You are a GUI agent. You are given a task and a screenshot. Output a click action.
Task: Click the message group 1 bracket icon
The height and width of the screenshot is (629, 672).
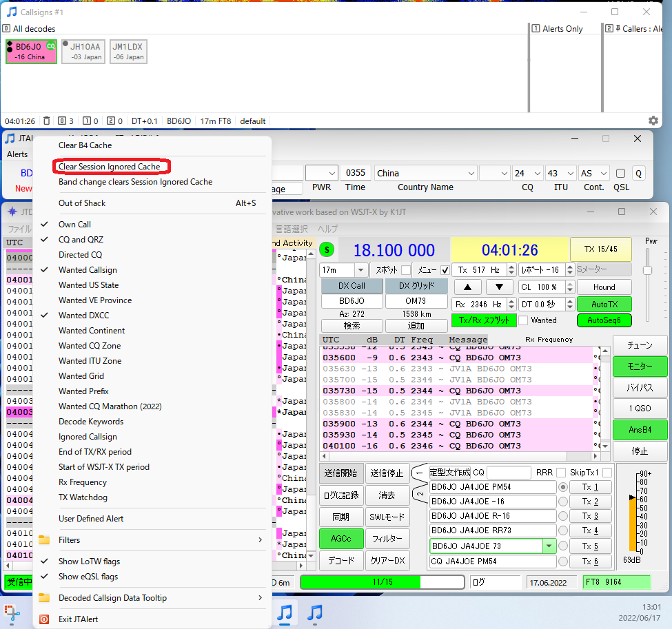420,473
